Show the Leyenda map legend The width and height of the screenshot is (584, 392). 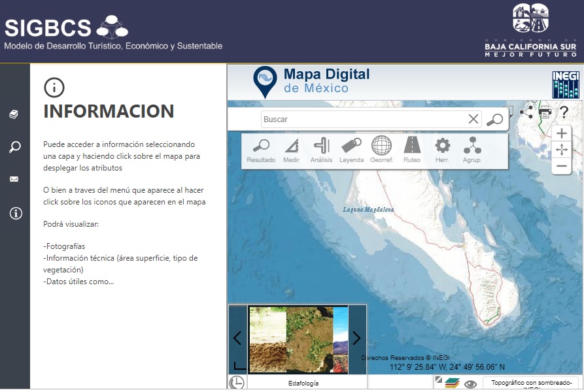351,150
